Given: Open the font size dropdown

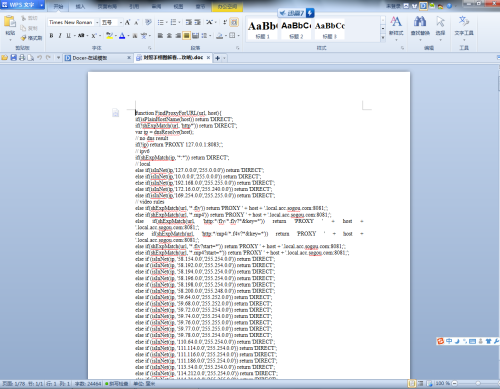Looking at the screenshot, I should pos(121,22).
